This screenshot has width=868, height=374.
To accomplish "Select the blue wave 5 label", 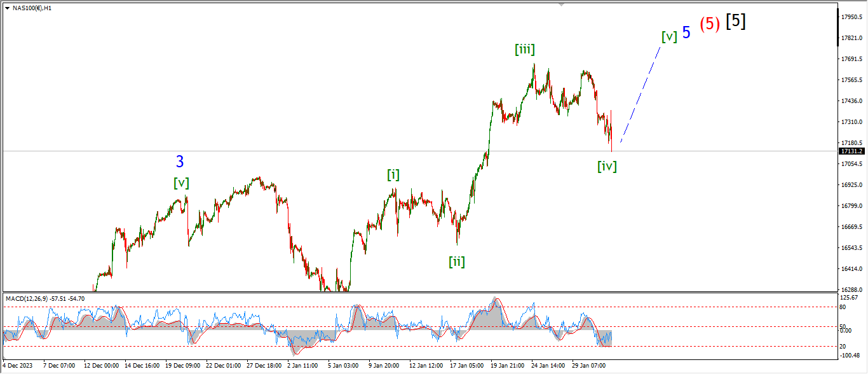I will click(x=686, y=32).
